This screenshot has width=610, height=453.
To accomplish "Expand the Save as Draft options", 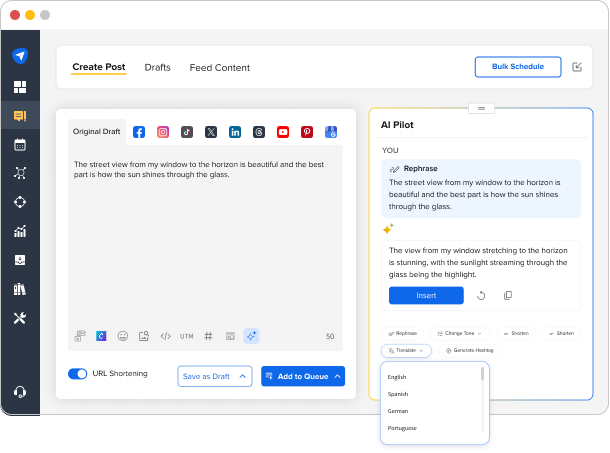I will point(242,376).
